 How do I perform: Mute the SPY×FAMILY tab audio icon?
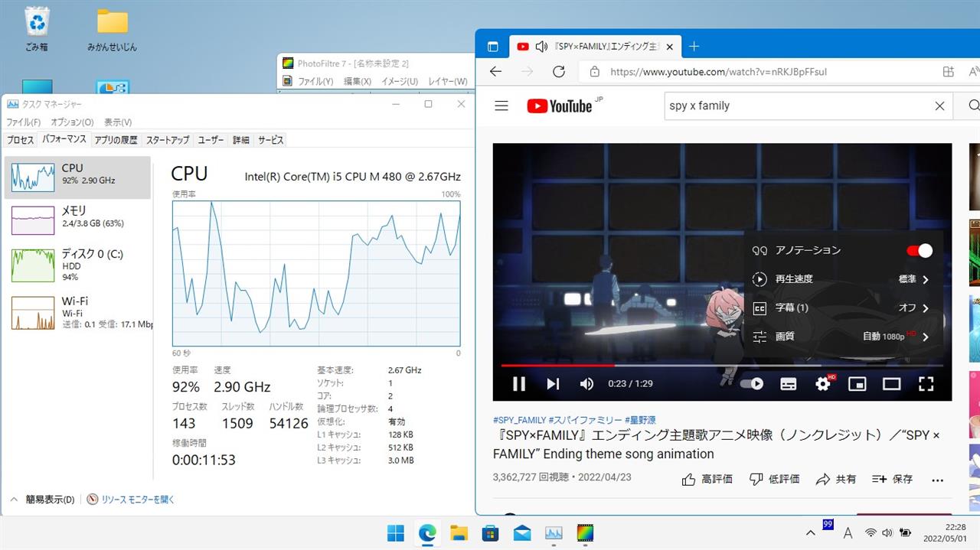541,47
